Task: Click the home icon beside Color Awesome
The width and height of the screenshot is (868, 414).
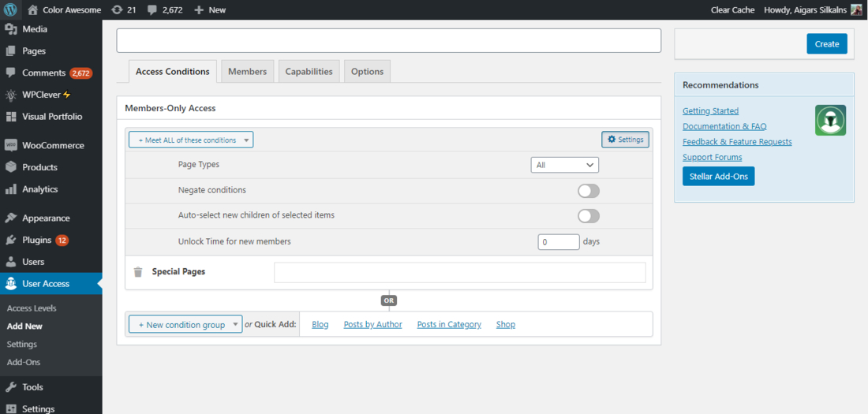Action: click(32, 10)
